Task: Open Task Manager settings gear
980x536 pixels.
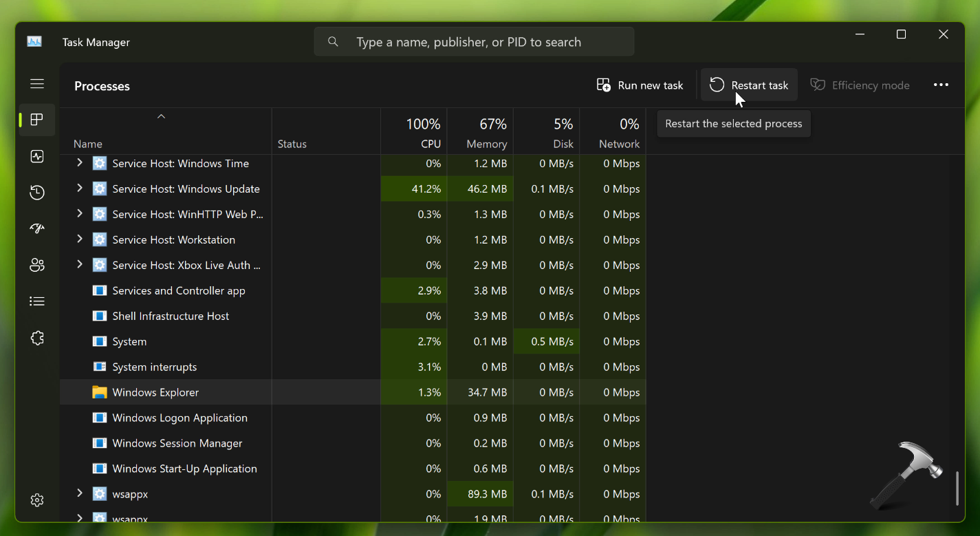Action: (x=37, y=500)
